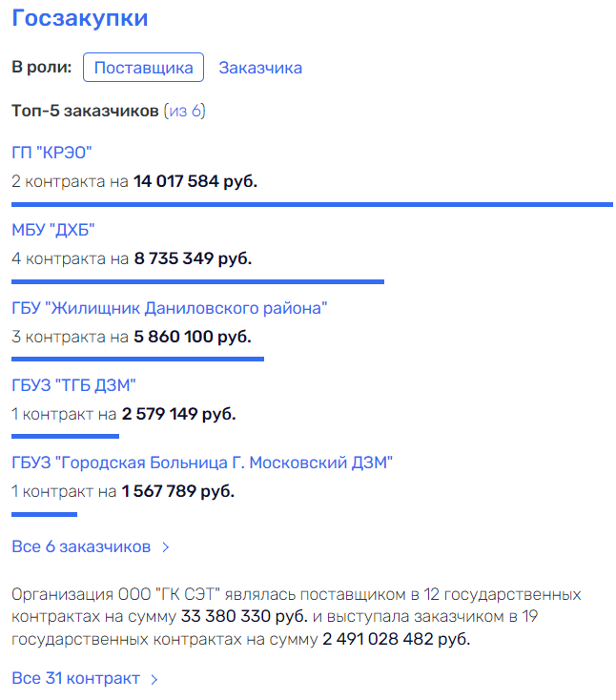
Task: Show all 6 customers via Все 6 заказчиков
Action: point(81,546)
